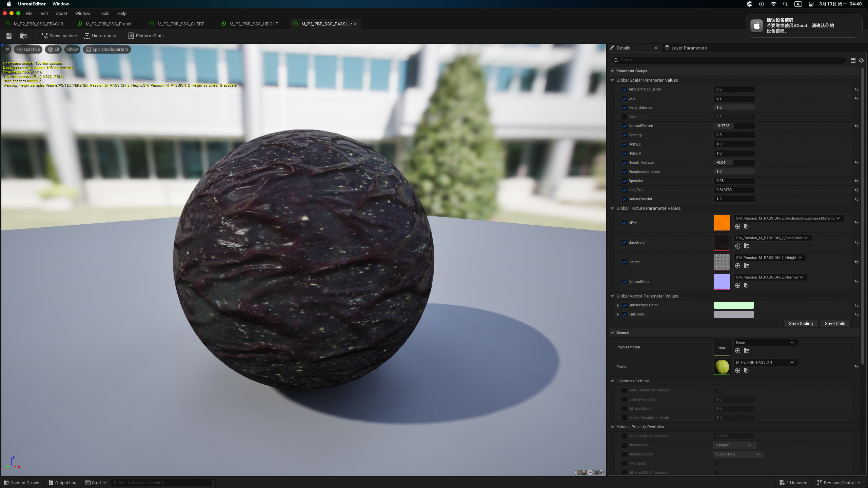
Task: Uncheck the HeightIntense parameter checkbox
Action: [624, 108]
